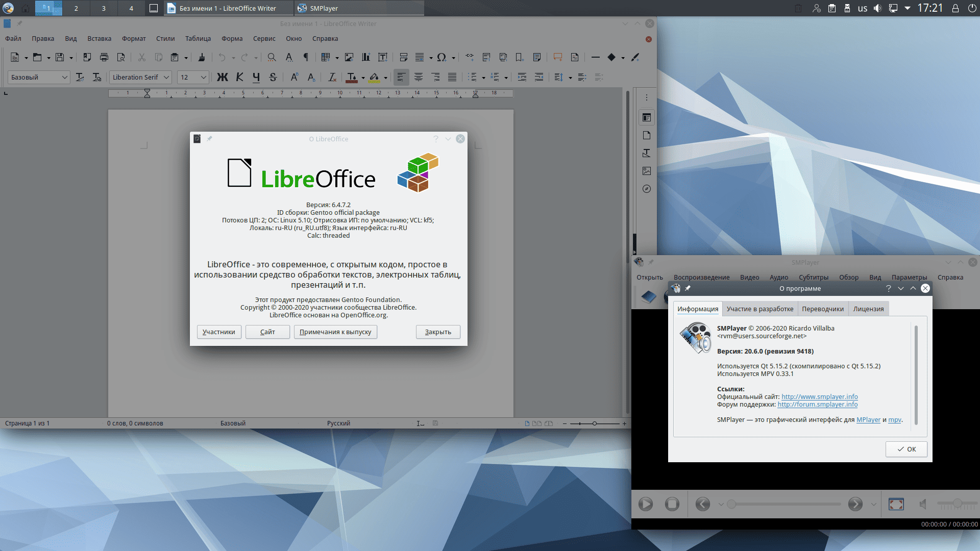Viewport: 980px width, 551px height.
Task: Click the Export as PDF icon in Writer
Action: pos(87,58)
